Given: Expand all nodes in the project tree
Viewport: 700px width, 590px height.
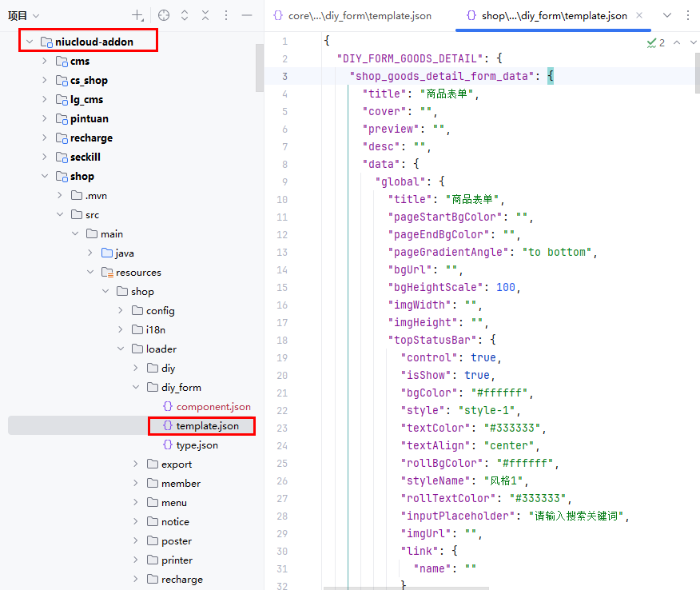Looking at the screenshot, I should click(x=185, y=15).
